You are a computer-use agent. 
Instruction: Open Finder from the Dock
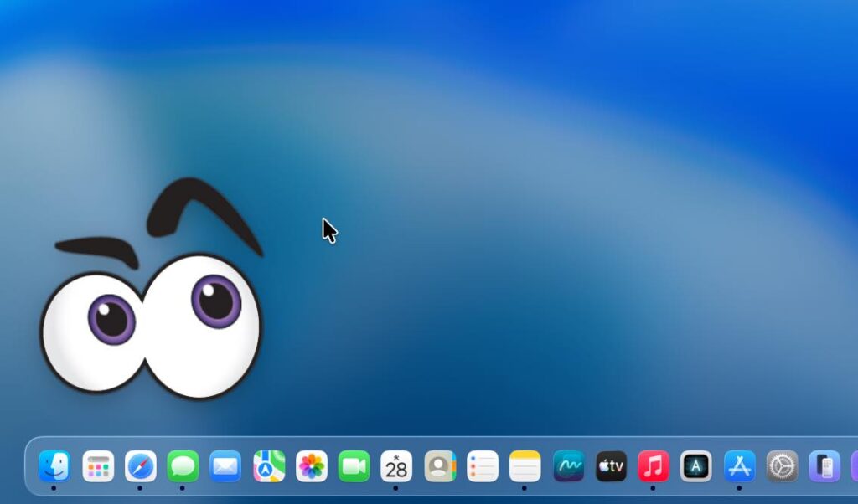54,466
